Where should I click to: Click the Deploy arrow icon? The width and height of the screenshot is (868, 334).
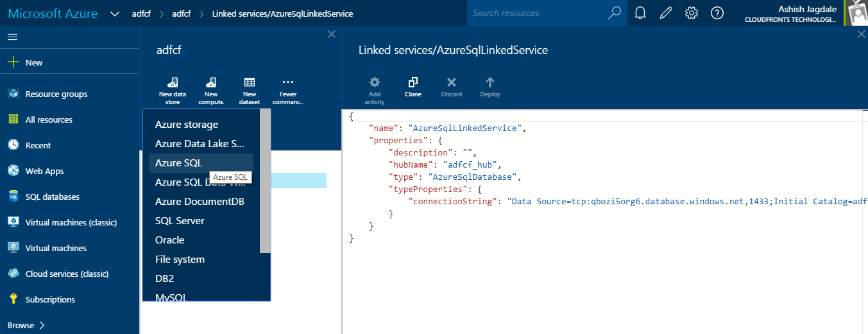click(490, 82)
